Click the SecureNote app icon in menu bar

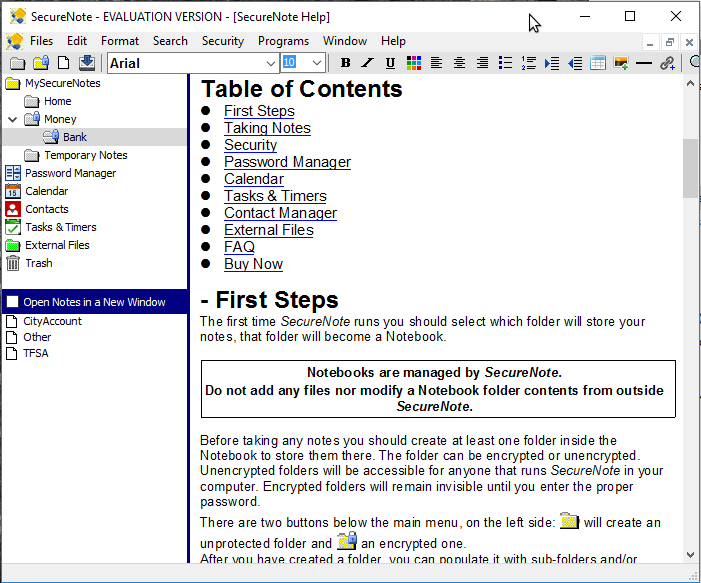pyautogui.click(x=15, y=41)
